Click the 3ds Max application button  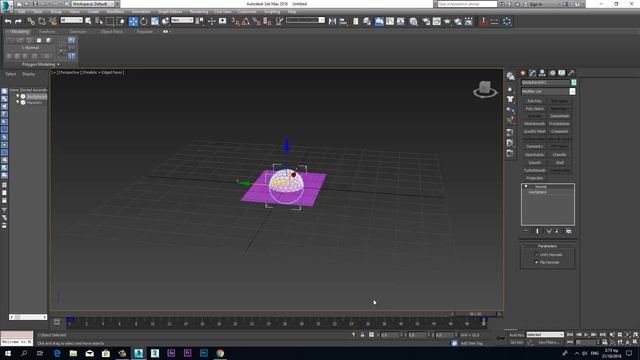(x=7, y=6)
